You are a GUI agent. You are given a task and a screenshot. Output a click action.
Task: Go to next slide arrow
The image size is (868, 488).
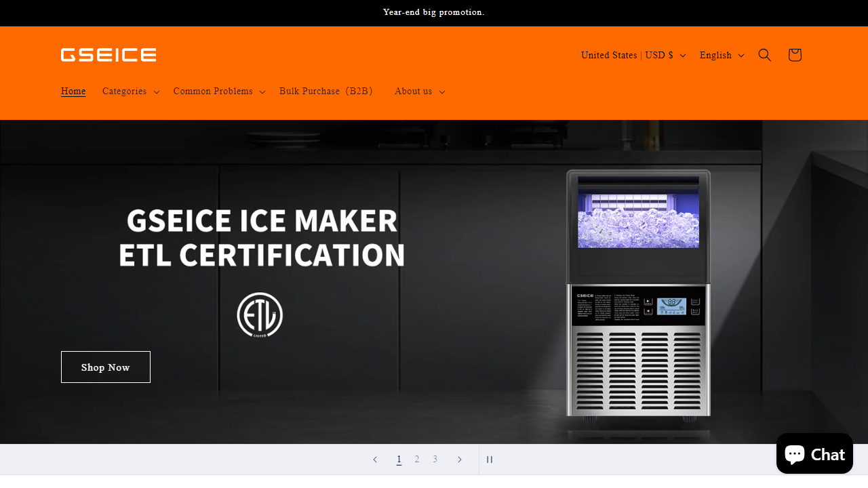(x=459, y=460)
